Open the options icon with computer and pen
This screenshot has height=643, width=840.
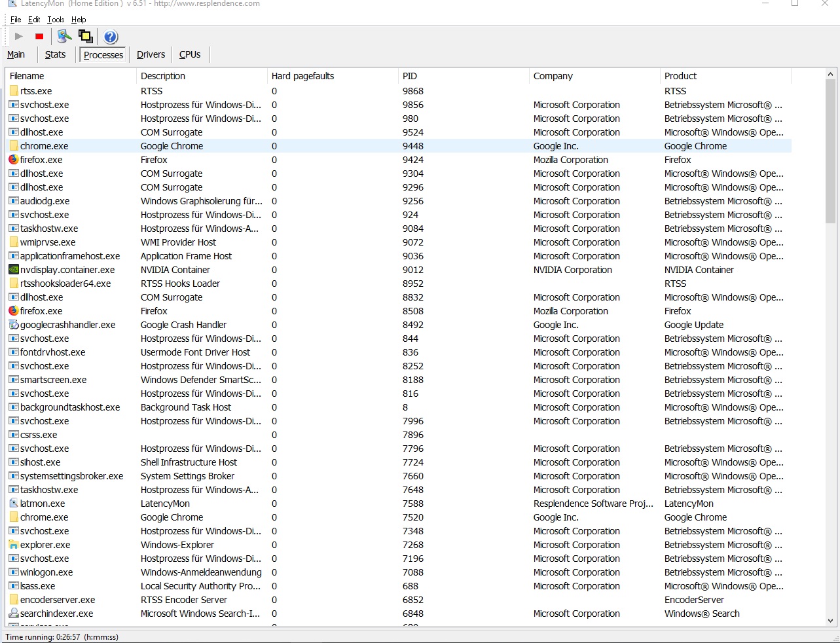pyautogui.click(x=64, y=37)
